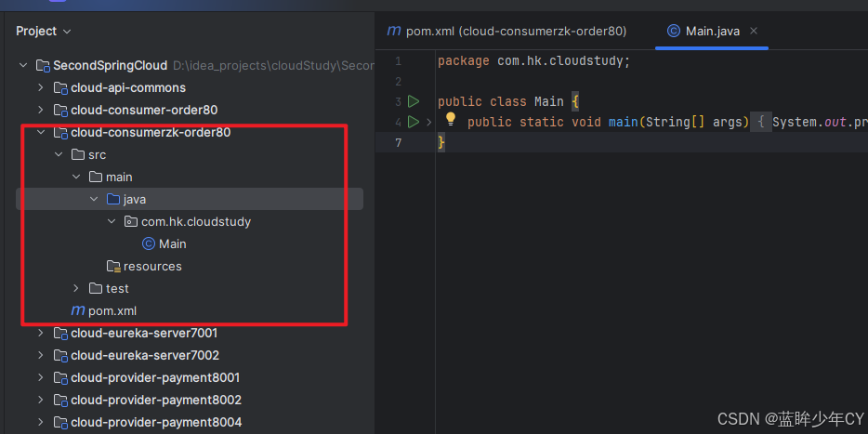The width and height of the screenshot is (868, 434).
Task: Select the SecondSpringCloud module folder icon
Action: point(43,66)
